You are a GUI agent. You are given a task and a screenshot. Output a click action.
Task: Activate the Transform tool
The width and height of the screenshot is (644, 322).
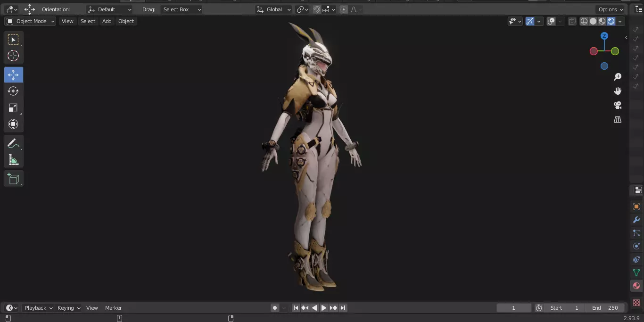click(13, 124)
